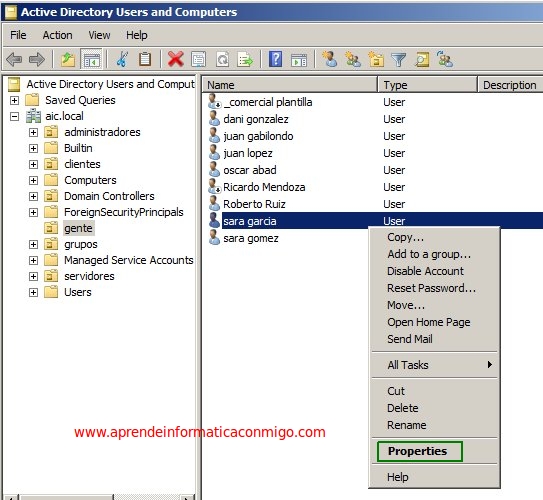This screenshot has height=500, width=543.
Task: Click the Find objects toolbar icon
Action: click(422, 59)
